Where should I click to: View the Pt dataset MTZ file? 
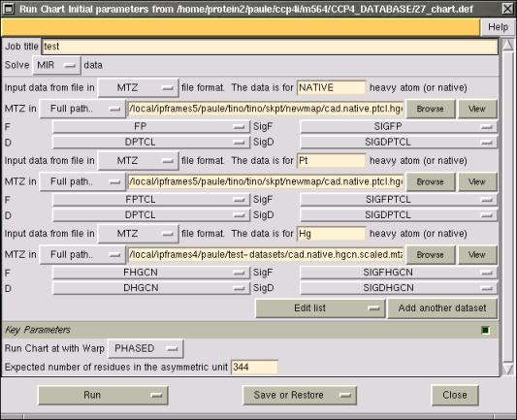(x=477, y=181)
